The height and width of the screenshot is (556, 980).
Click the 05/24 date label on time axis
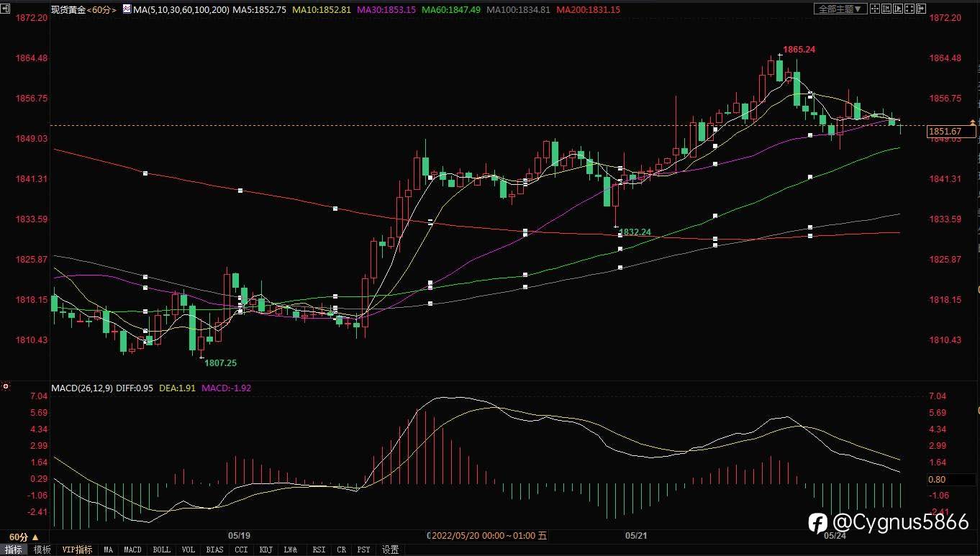835,536
